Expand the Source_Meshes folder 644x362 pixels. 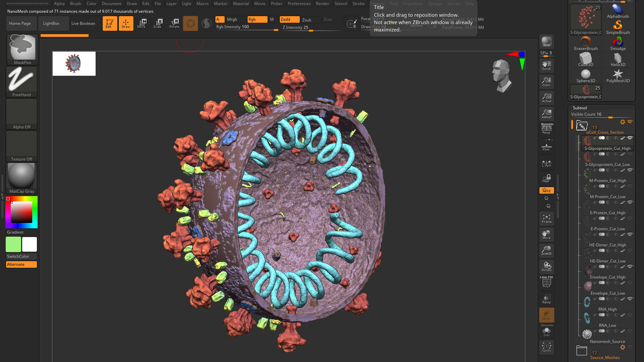(x=582, y=351)
